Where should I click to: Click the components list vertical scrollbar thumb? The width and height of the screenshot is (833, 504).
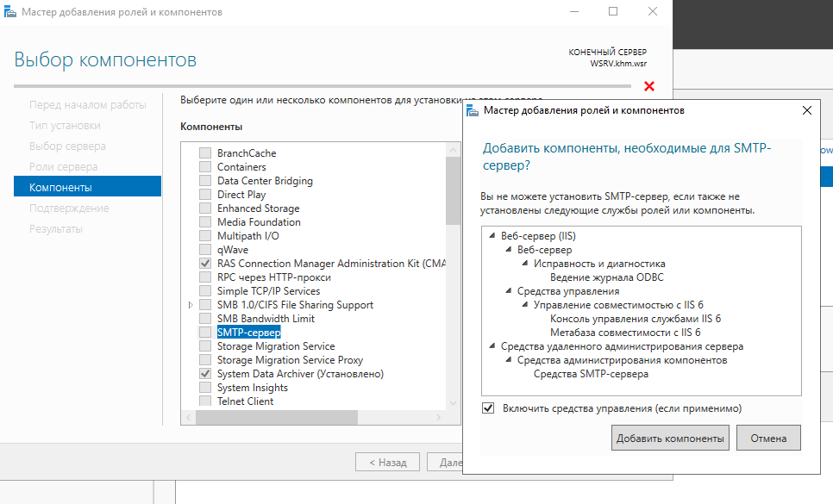(x=454, y=191)
